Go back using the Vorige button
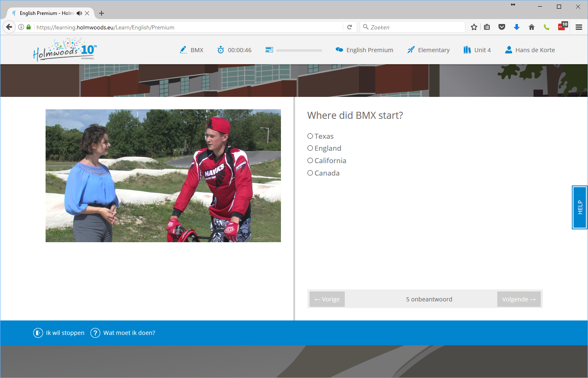Image resolution: width=588 pixels, height=378 pixels. (x=327, y=299)
